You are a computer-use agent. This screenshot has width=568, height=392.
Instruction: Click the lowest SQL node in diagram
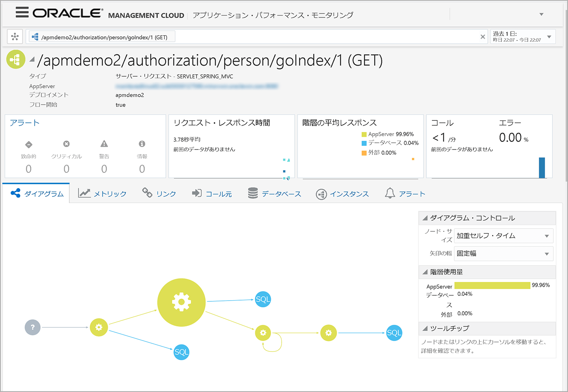click(x=181, y=352)
